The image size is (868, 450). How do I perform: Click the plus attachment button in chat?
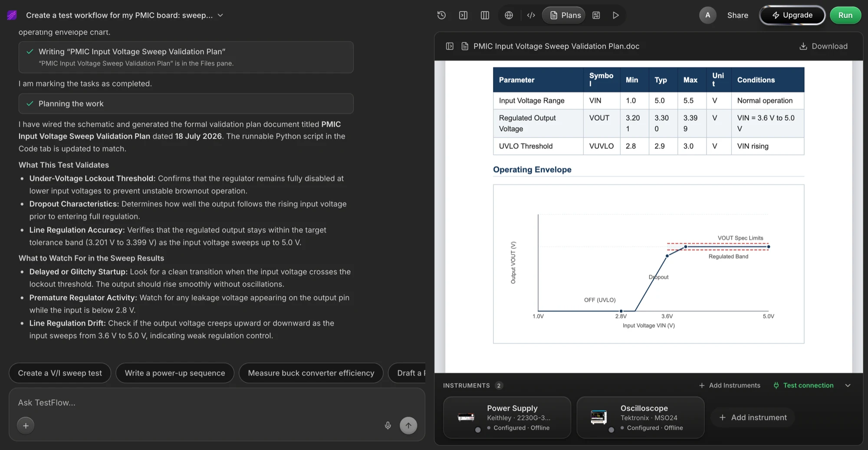click(x=26, y=426)
